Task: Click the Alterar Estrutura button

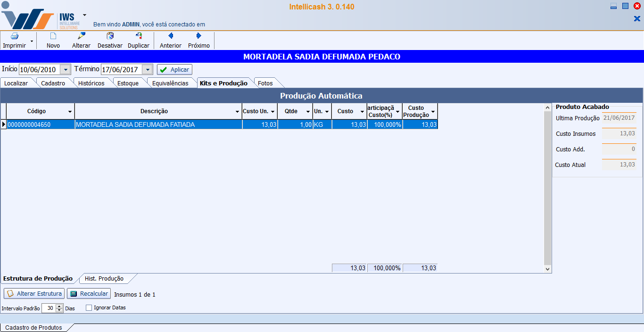Action: tap(34, 294)
